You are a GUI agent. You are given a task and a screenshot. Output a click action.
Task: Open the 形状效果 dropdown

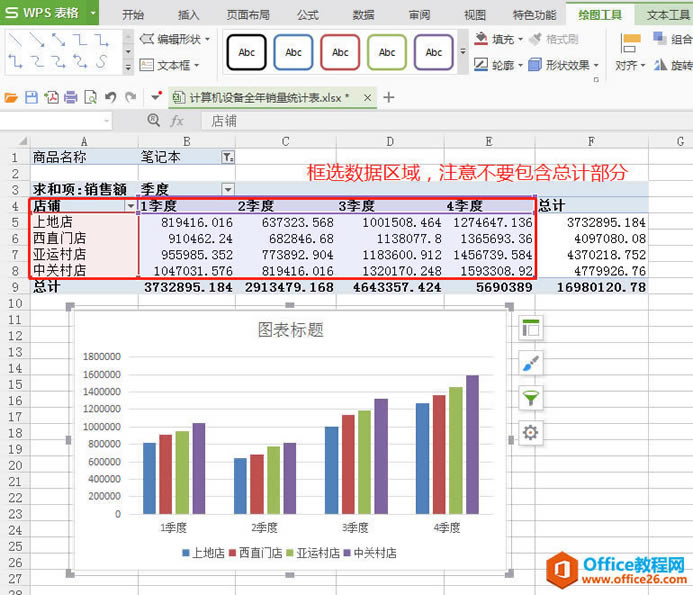(x=564, y=65)
